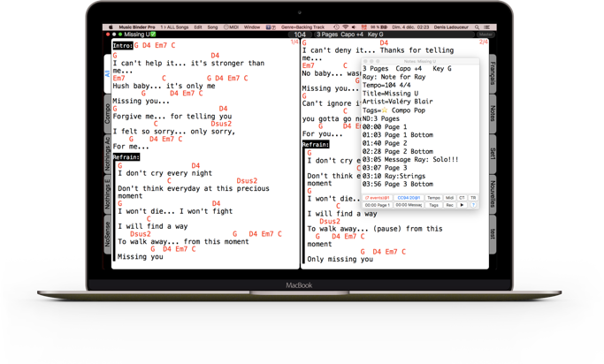The width and height of the screenshot is (604, 364).
Task: Select the Compo tab on the left
Action: point(108,114)
